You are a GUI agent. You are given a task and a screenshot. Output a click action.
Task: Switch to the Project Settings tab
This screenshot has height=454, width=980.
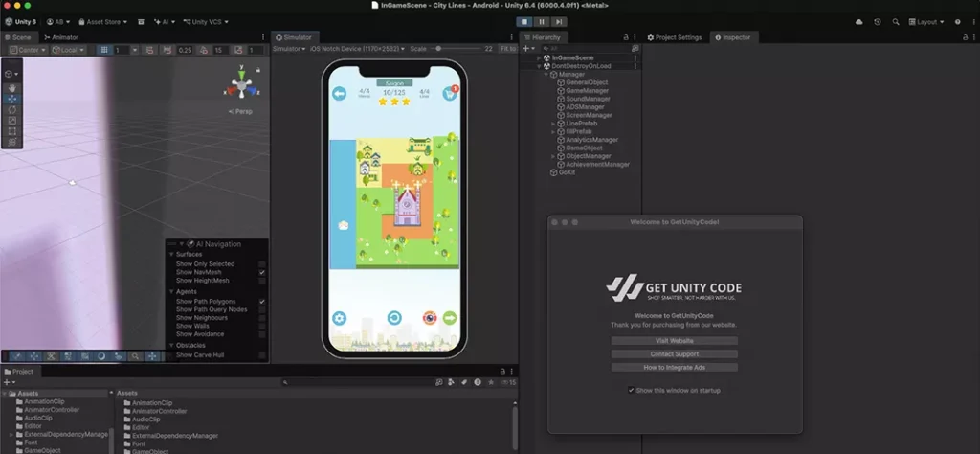pos(675,37)
